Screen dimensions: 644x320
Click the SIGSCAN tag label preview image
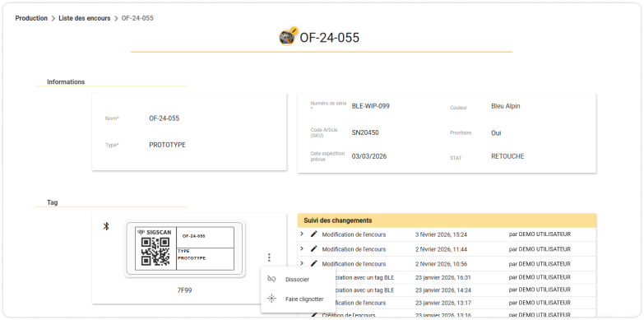pyautogui.click(x=184, y=249)
